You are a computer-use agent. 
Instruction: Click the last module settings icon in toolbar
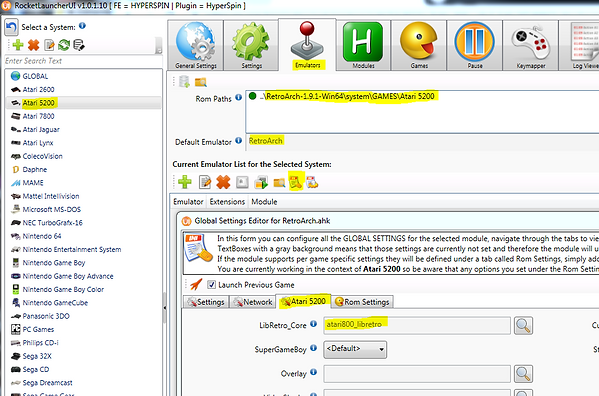pyautogui.click(x=312, y=183)
